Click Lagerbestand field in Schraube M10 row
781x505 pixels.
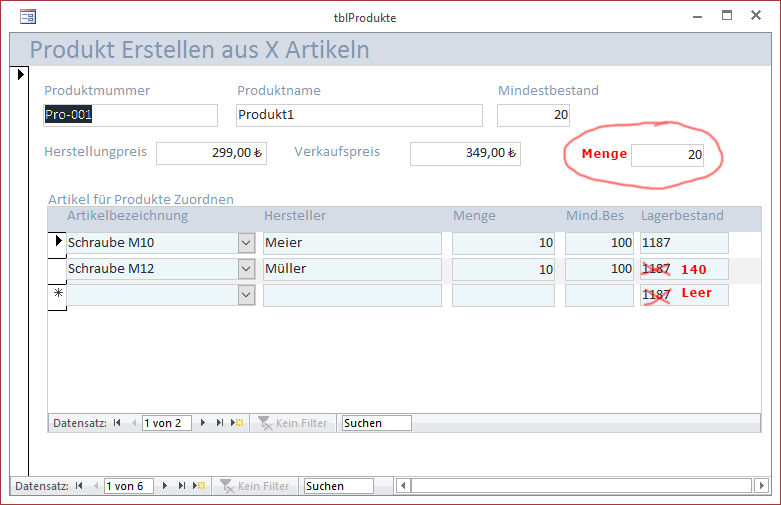coord(684,243)
